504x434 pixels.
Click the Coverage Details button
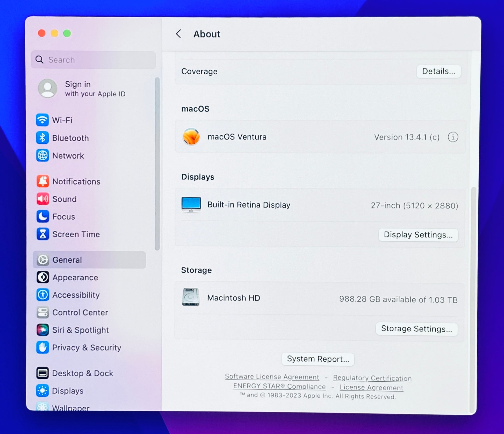[438, 71]
